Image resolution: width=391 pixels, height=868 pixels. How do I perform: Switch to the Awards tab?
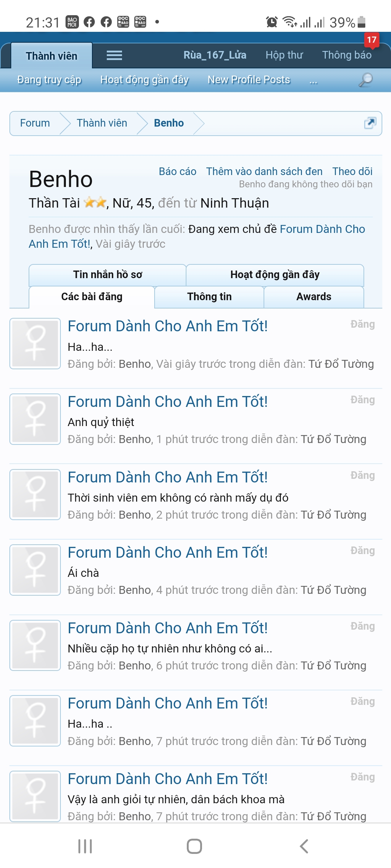point(314,297)
